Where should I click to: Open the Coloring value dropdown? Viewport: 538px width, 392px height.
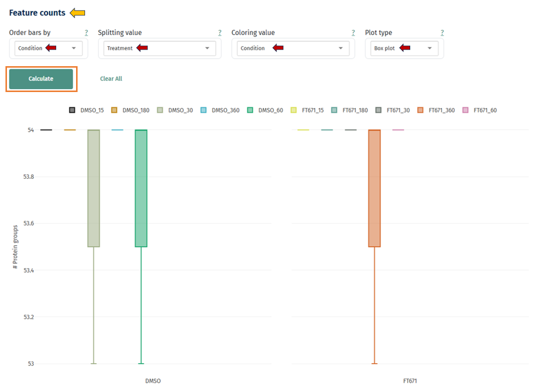pos(292,48)
